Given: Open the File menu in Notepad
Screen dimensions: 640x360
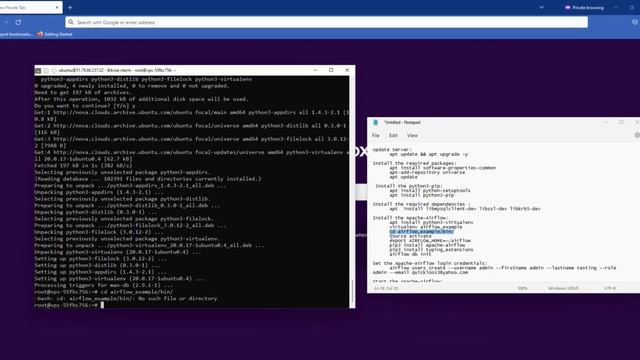Looking at the screenshot, I should (376, 136).
